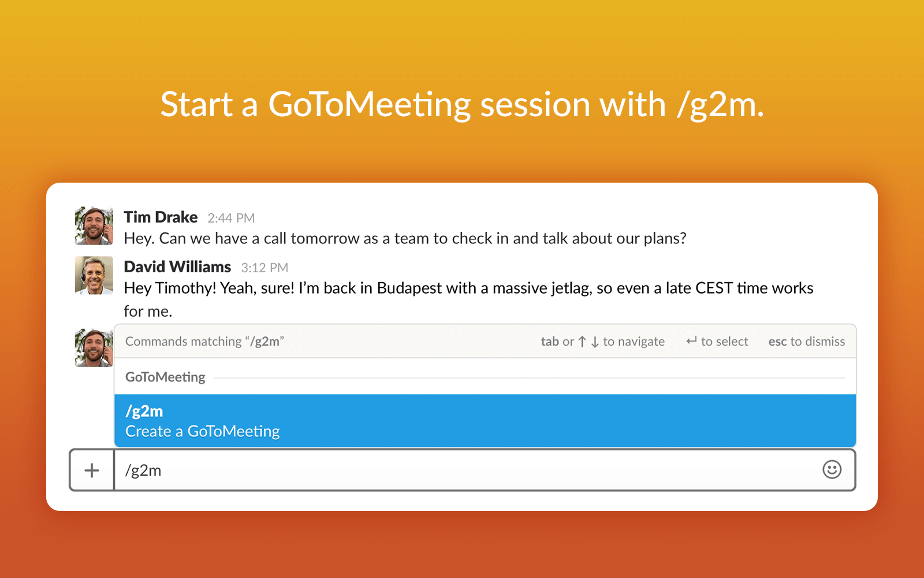Click David Williams' Budapest jetlag message text
This screenshot has width=924, height=578.
pyautogui.click(x=468, y=299)
